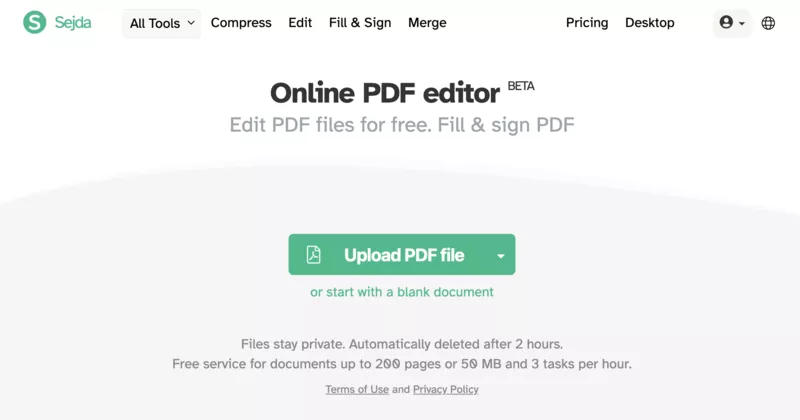Open the Desktop app page

click(x=649, y=23)
